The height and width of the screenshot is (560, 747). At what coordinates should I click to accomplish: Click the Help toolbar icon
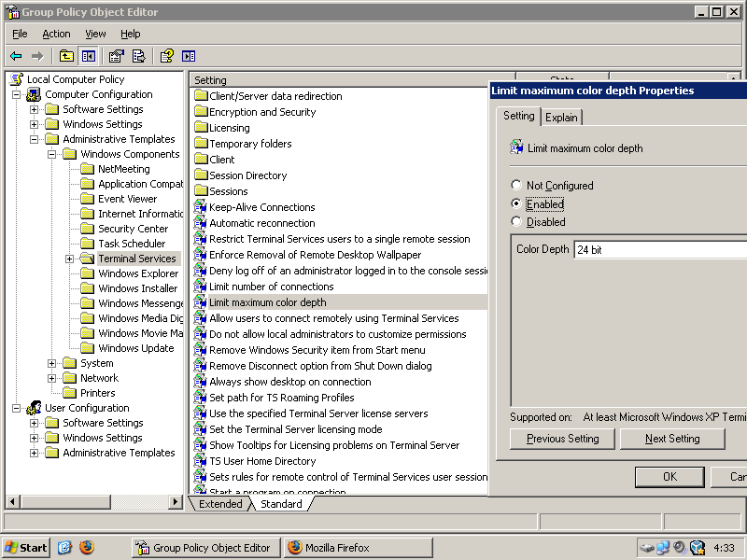167,56
